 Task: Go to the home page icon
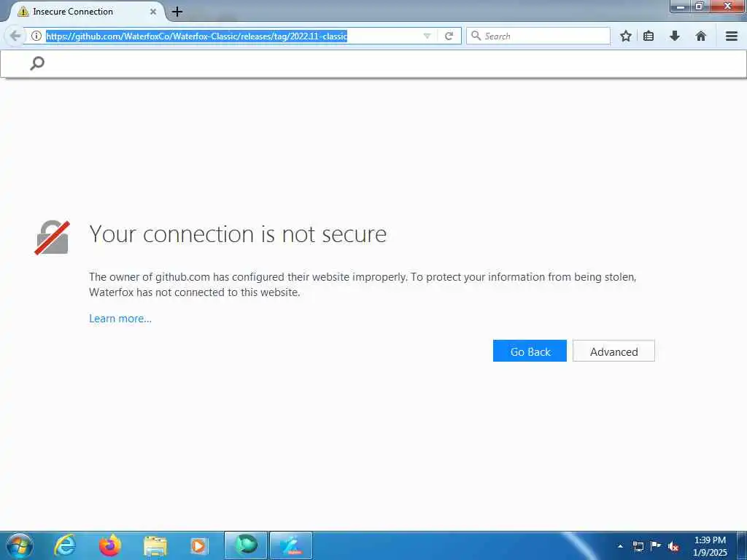click(701, 36)
